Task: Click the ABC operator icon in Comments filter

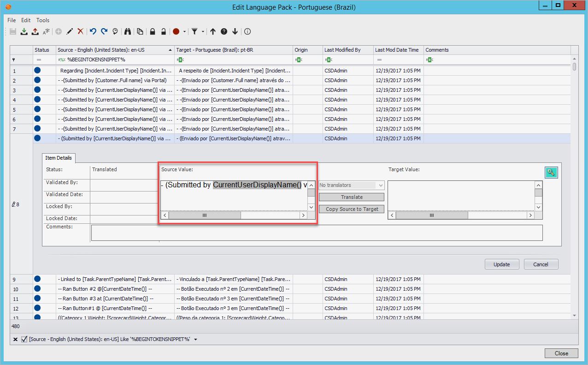Action: tap(429, 60)
